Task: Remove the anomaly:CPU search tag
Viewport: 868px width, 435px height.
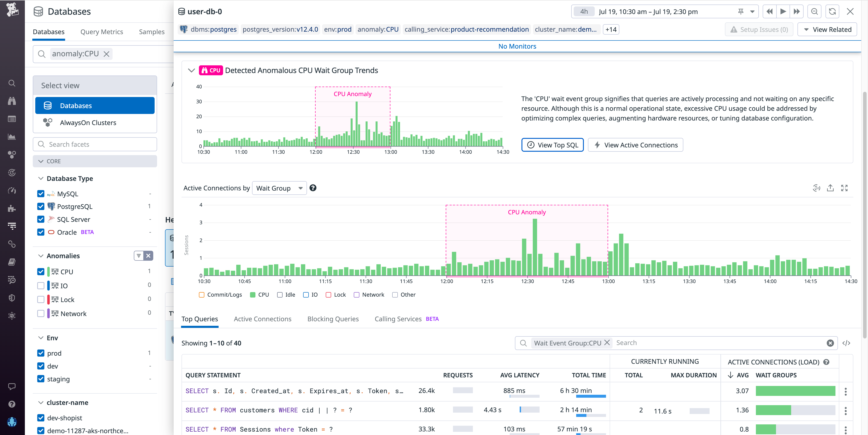Action: click(106, 54)
